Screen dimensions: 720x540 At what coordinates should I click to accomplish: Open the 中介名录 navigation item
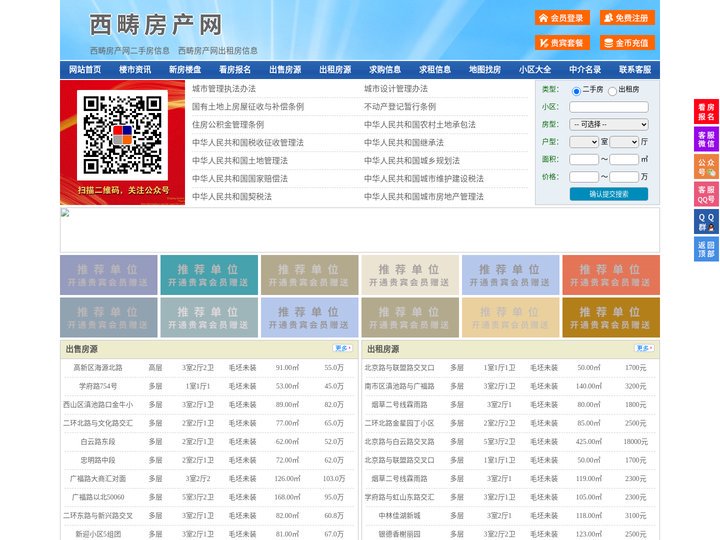[585, 69]
